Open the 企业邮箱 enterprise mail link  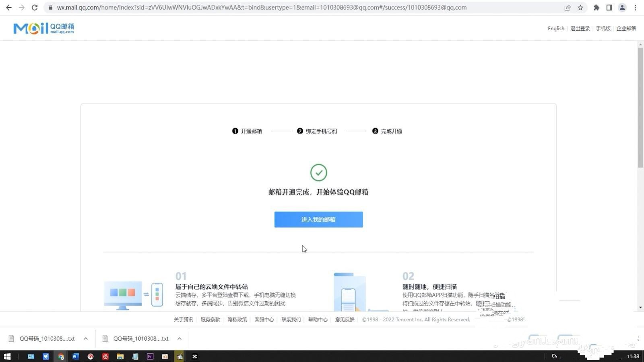(x=626, y=28)
